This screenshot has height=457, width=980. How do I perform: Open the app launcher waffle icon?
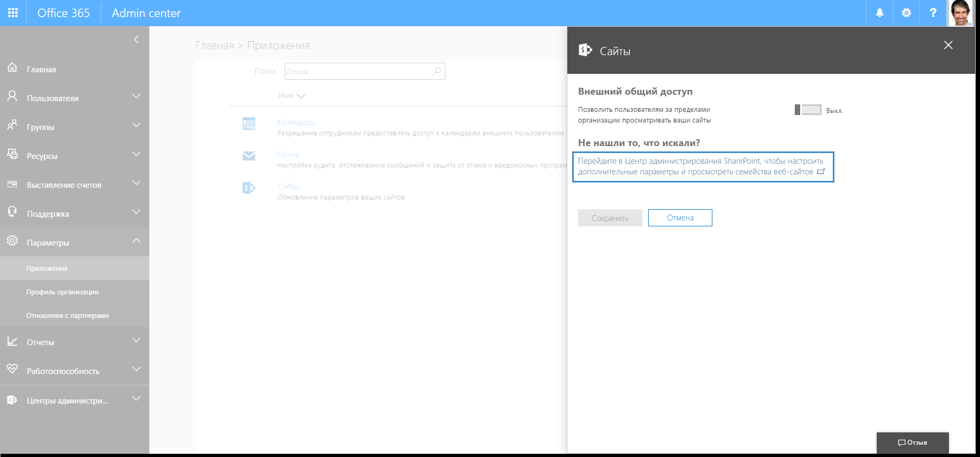pos(13,13)
